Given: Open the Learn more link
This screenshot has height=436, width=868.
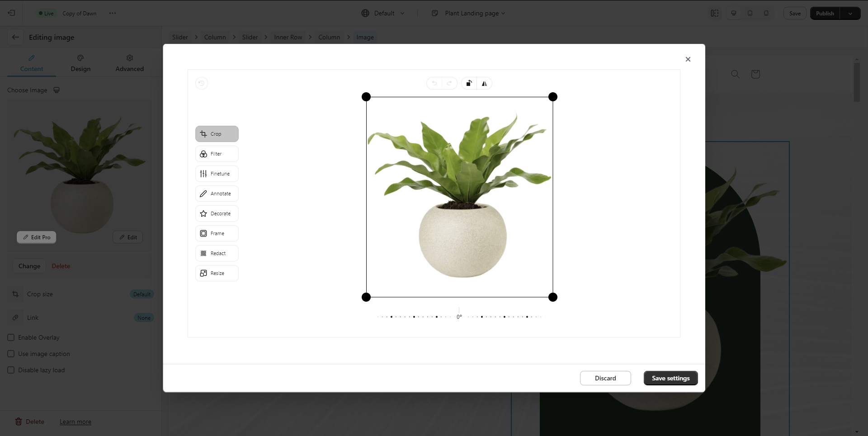Looking at the screenshot, I should tap(75, 422).
